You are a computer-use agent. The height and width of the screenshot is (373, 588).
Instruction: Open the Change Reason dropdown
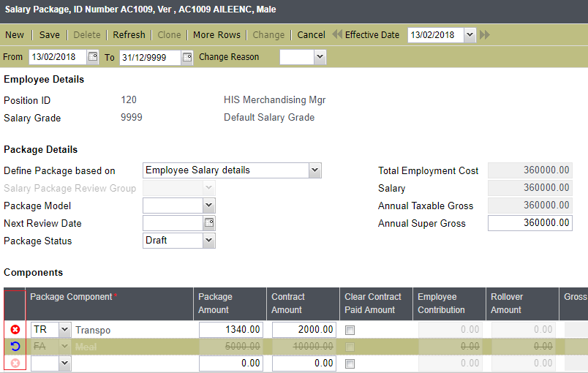(x=320, y=57)
